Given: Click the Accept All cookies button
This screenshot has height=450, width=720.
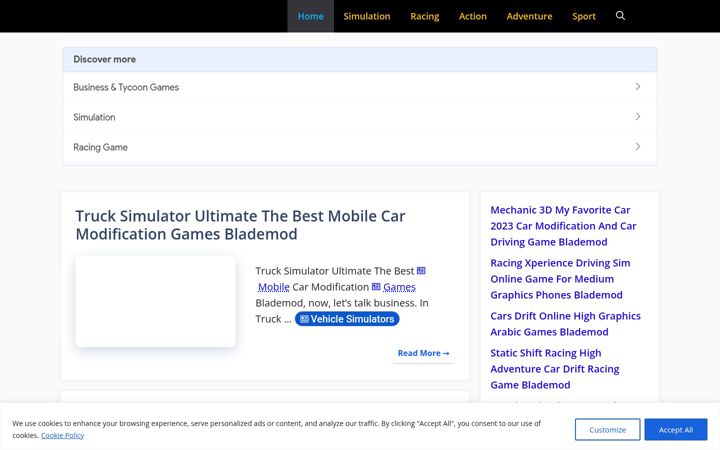Looking at the screenshot, I should [676, 430].
